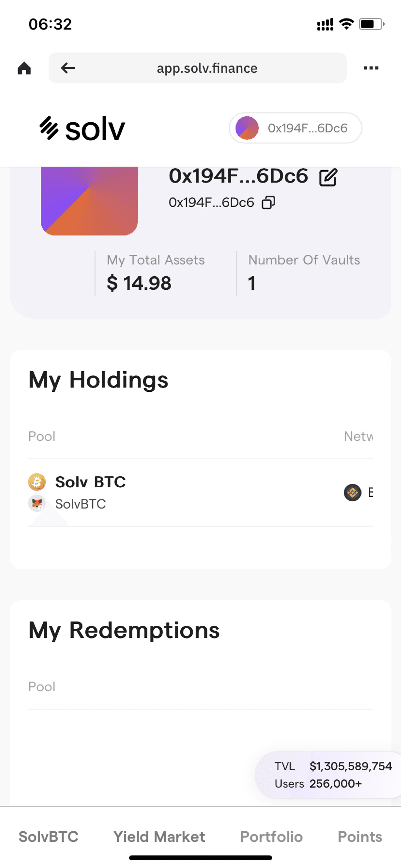Open the three-dot browser menu
The height and width of the screenshot is (868, 401).
[x=371, y=68]
